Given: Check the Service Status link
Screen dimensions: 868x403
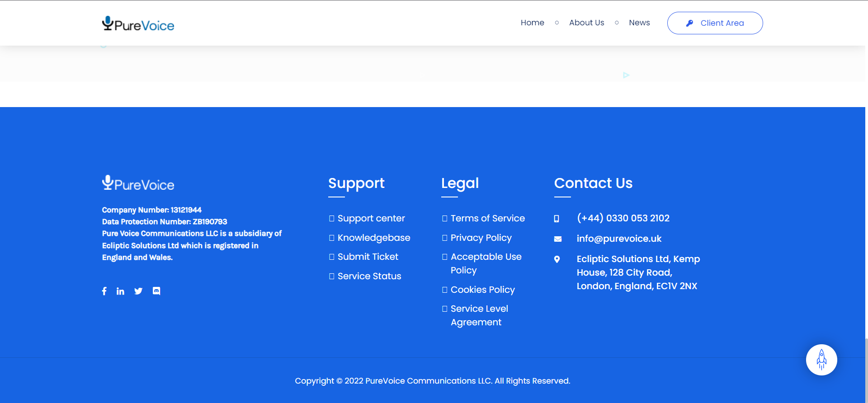Looking at the screenshot, I should click(369, 276).
